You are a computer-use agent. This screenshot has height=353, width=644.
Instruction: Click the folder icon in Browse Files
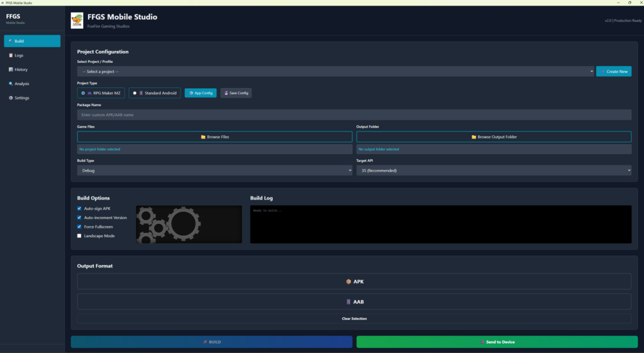coord(203,137)
